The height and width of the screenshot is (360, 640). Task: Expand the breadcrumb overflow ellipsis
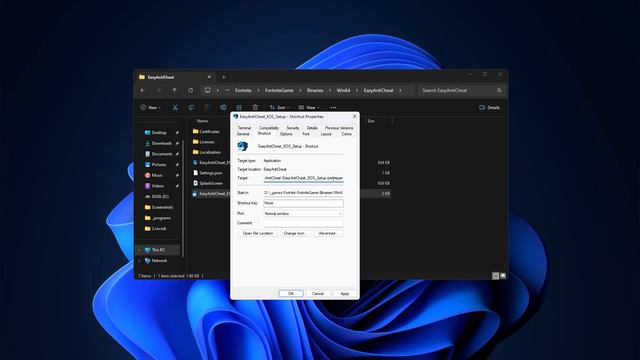point(227,91)
